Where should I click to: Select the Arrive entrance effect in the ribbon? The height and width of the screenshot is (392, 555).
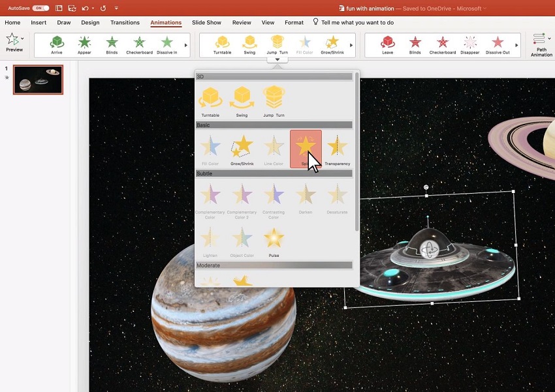tap(56, 44)
